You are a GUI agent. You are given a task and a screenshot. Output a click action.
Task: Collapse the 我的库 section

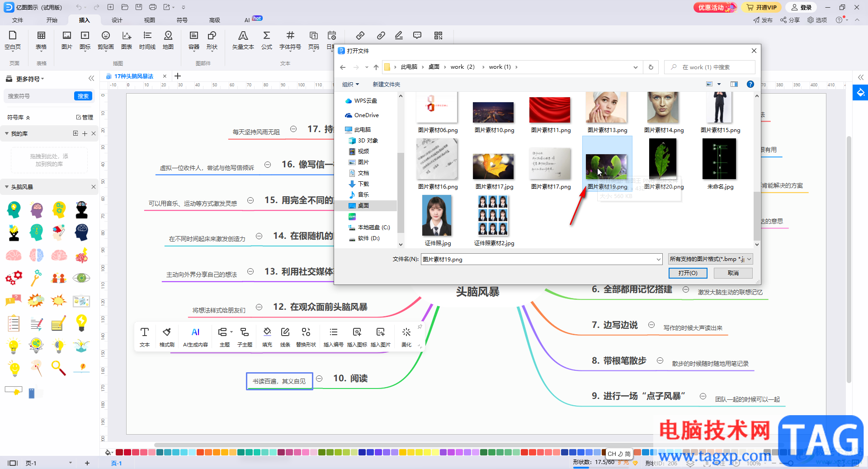(x=6, y=133)
